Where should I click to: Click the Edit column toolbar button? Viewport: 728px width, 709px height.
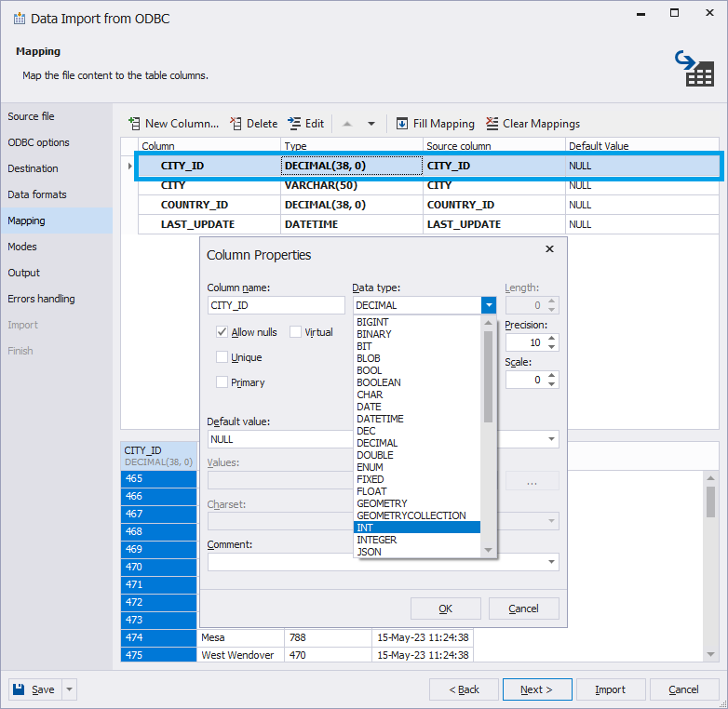tap(306, 124)
